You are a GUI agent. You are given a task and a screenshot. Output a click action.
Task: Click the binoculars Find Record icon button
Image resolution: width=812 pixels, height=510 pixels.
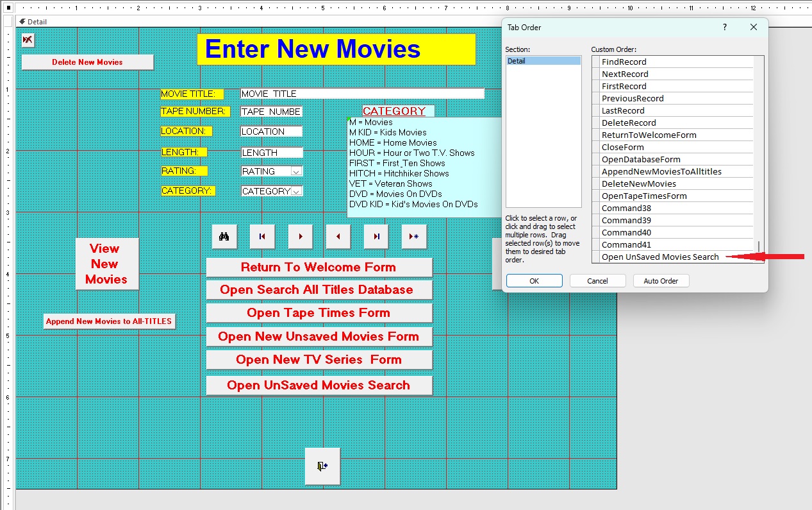(x=224, y=236)
